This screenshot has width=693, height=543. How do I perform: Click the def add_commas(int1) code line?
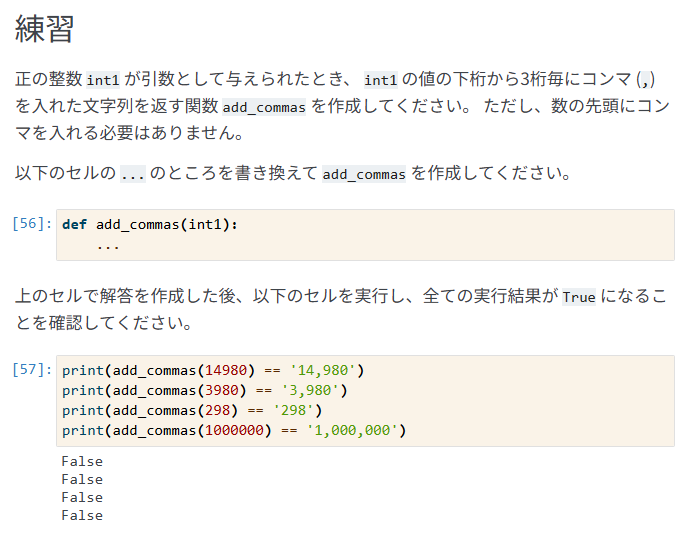[150, 224]
